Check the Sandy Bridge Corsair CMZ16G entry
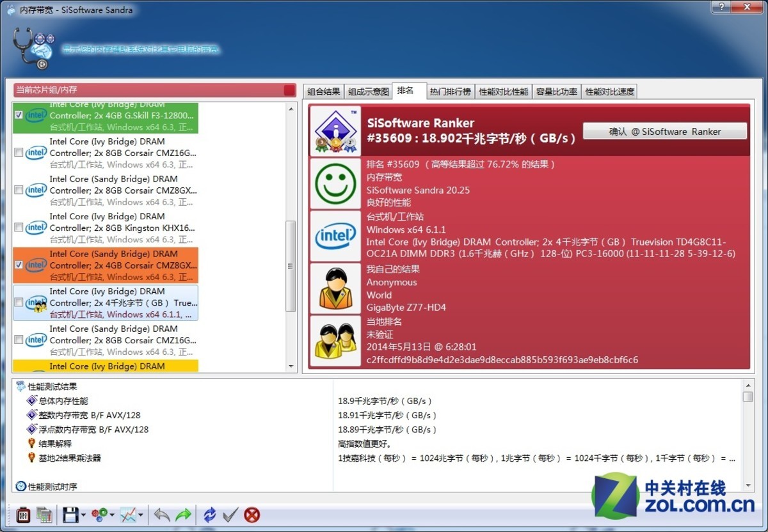 pos(19,340)
